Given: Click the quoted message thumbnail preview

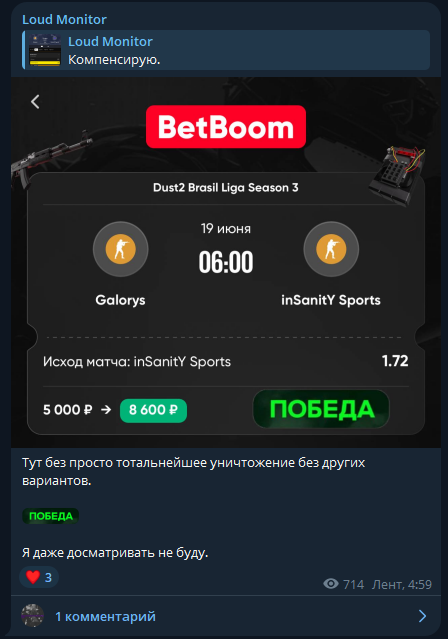Looking at the screenshot, I should point(45,50).
